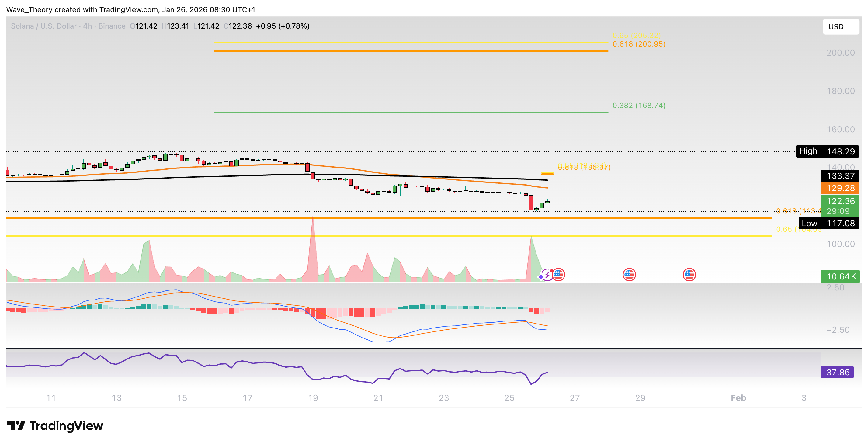Open the Solana / U.S. Dollar symbol selector

pyautogui.click(x=43, y=26)
